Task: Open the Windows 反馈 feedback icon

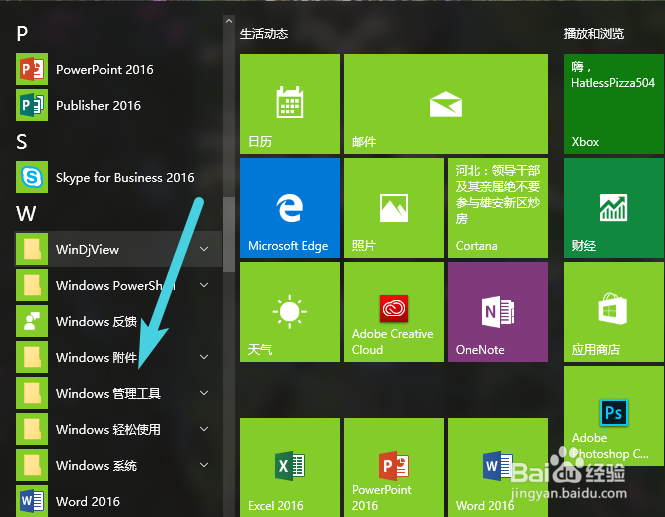Action: point(32,321)
